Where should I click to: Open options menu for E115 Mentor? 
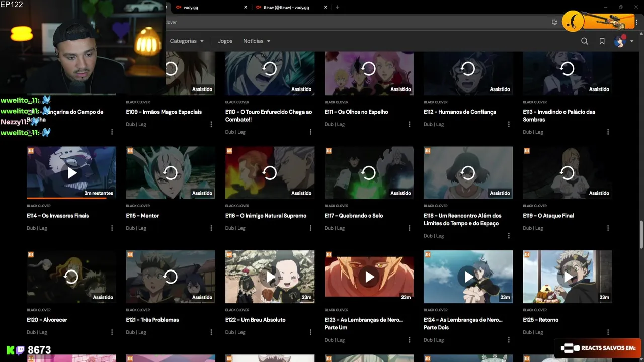[x=211, y=228]
